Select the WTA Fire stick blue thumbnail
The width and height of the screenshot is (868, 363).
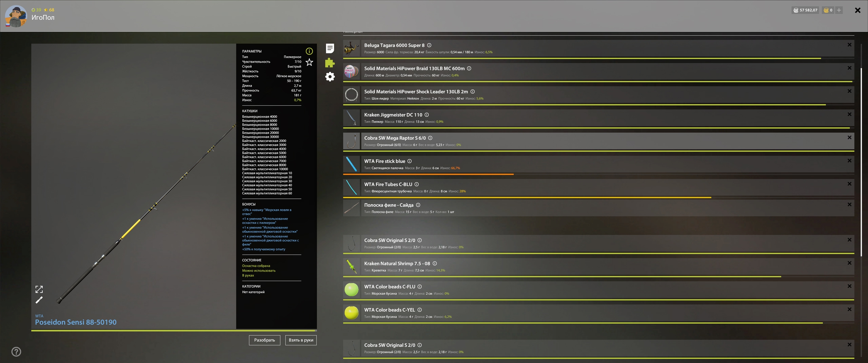(x=351, y=164)
